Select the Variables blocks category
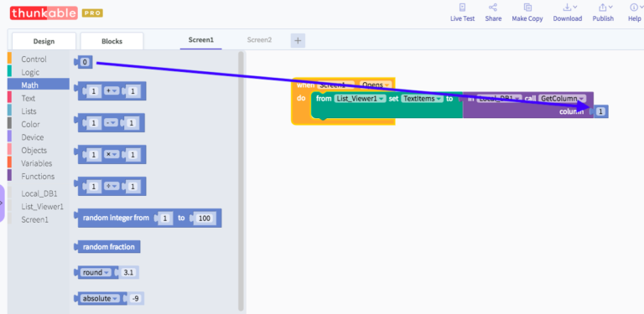Screen dimensions: 644x314 click(x=37, y=163)
